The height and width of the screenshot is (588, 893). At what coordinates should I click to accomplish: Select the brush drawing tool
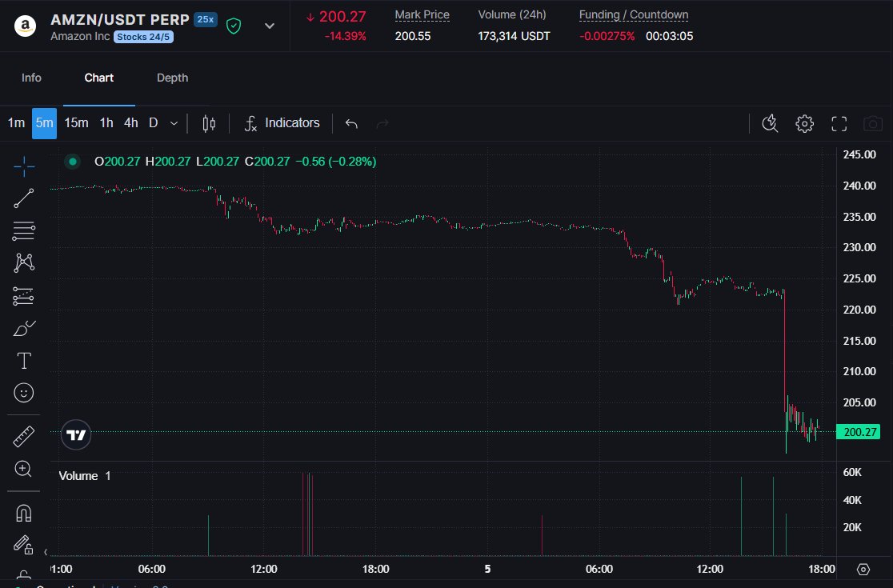[x=24, y=329]
